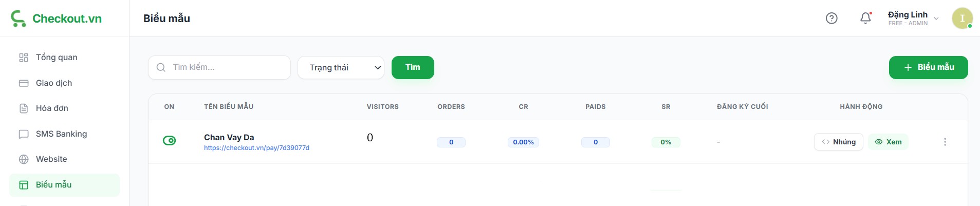Click the add Biểu mẫu button
The width and height of the screenshot is (980, 206).
point(928,68)
